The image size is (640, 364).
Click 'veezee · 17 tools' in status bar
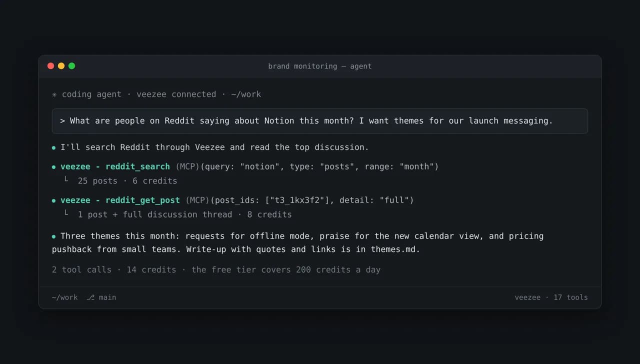551,297
